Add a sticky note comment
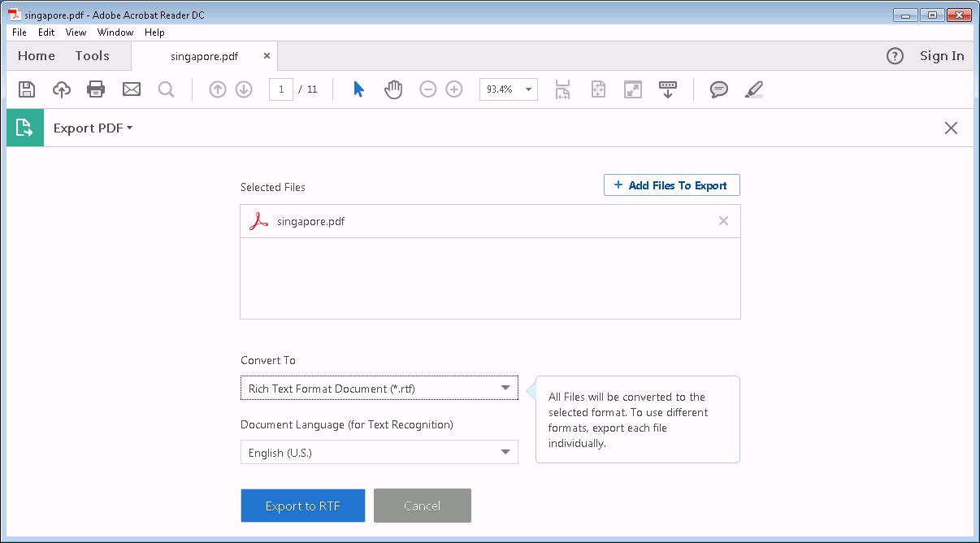Viewport: 980px width, 543px height. point(718,89)
